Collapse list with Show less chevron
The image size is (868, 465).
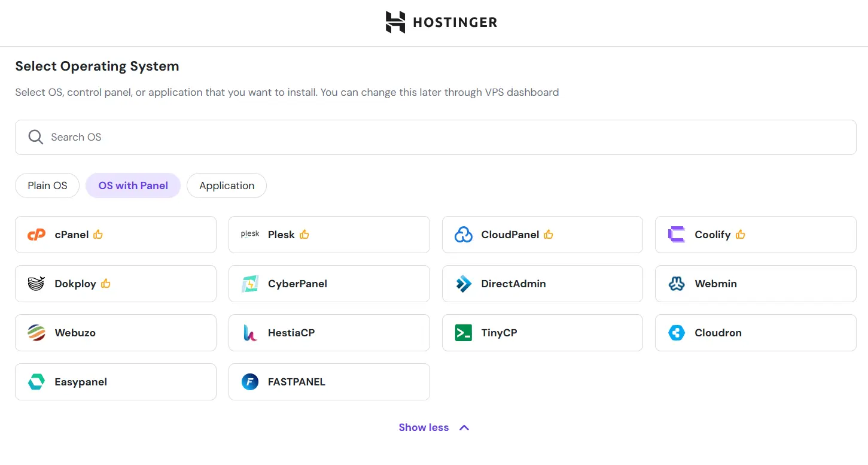click(x=464, y=428)
